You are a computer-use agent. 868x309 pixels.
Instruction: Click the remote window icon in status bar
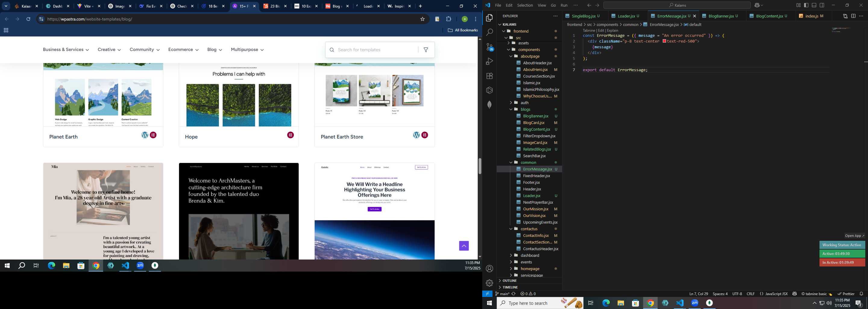click(x=487, y=294)
